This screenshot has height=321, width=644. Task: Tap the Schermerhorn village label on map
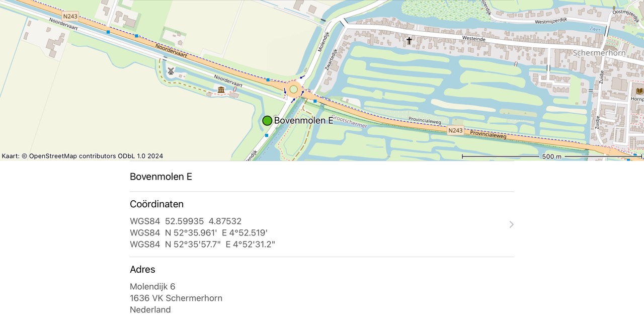[x=599, y=53]
